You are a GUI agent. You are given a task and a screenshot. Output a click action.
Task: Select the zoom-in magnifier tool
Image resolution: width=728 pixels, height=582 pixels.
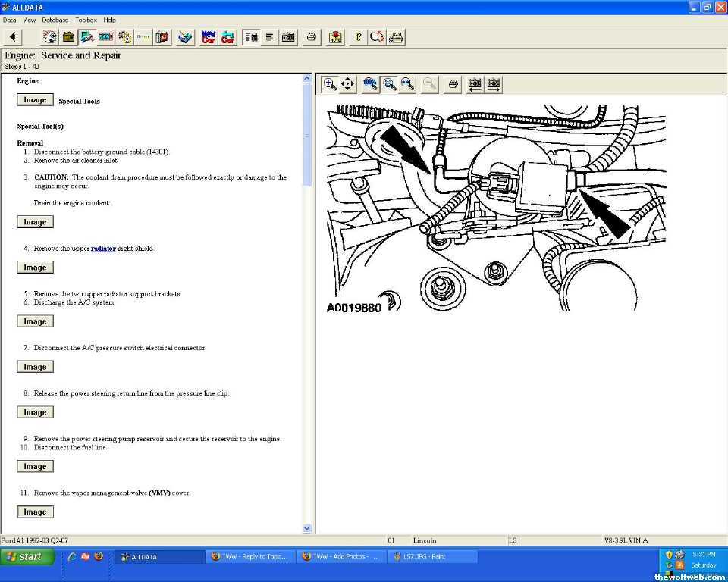point(330,84)
